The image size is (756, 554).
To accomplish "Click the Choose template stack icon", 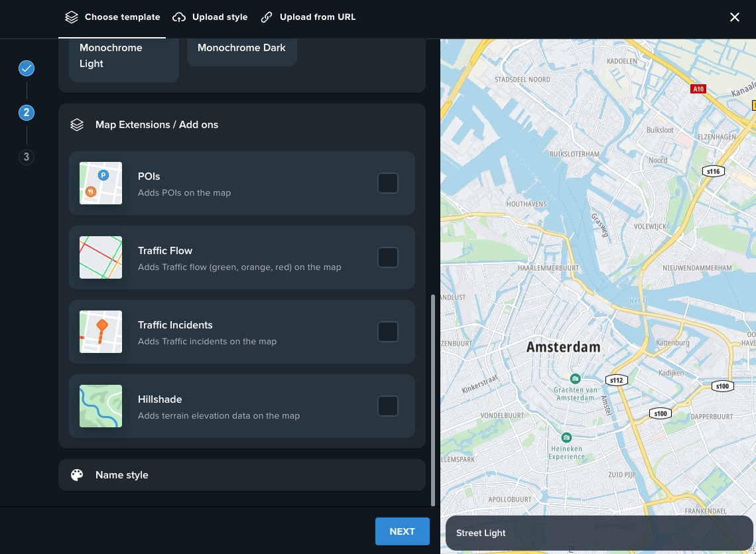I will (72, 17).
